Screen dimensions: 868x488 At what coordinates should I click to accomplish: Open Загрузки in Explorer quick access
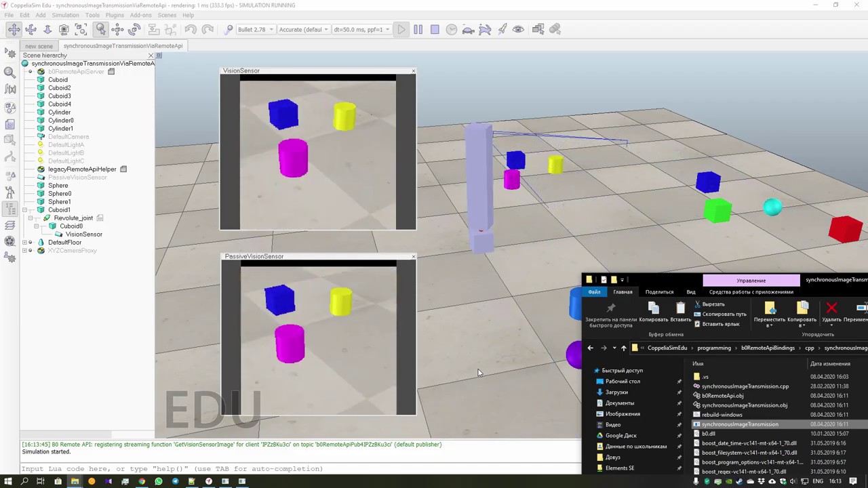pyautogui.click(x=616, y=392)
